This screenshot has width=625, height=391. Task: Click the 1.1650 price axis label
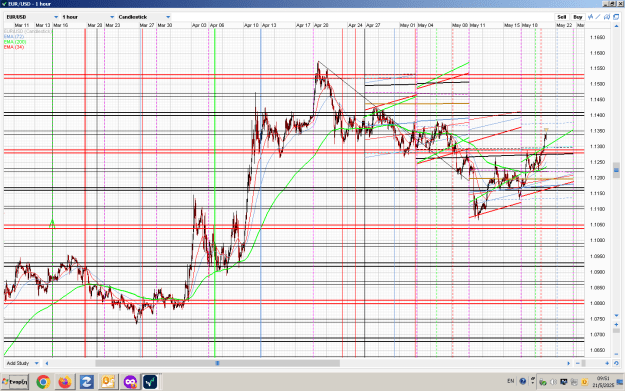pos(597,37)
